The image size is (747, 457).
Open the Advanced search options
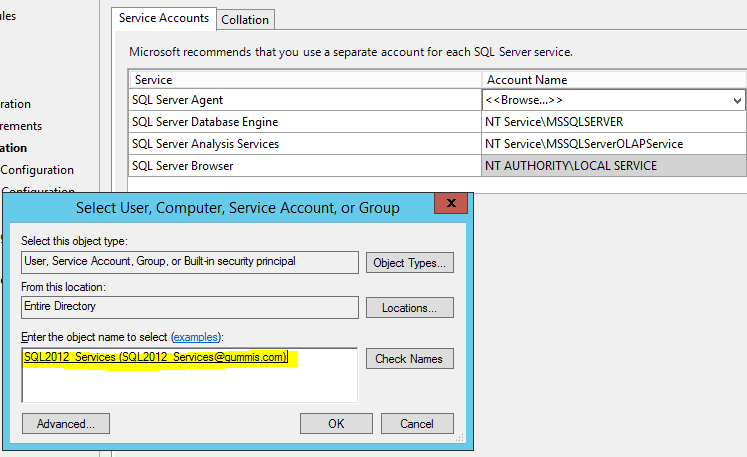[66, 424]
